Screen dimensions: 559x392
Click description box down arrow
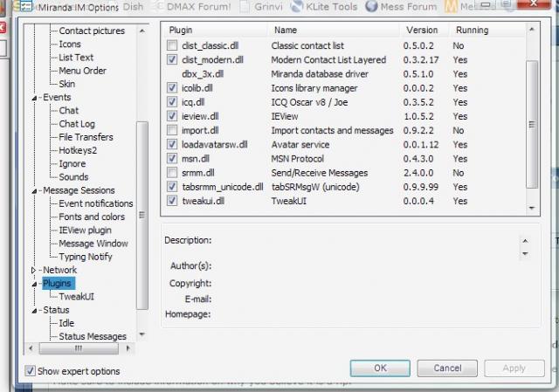pyautogui.click(x=525, y=254)
